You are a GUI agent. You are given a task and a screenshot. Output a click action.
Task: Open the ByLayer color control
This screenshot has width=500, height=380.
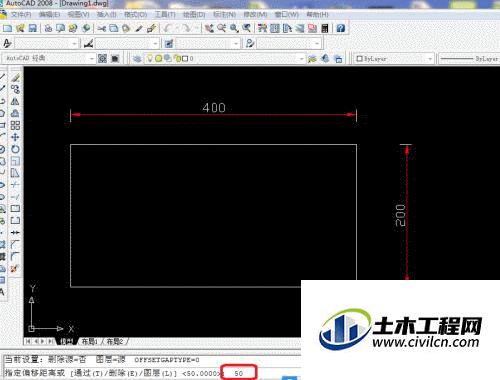pos(394,59)
